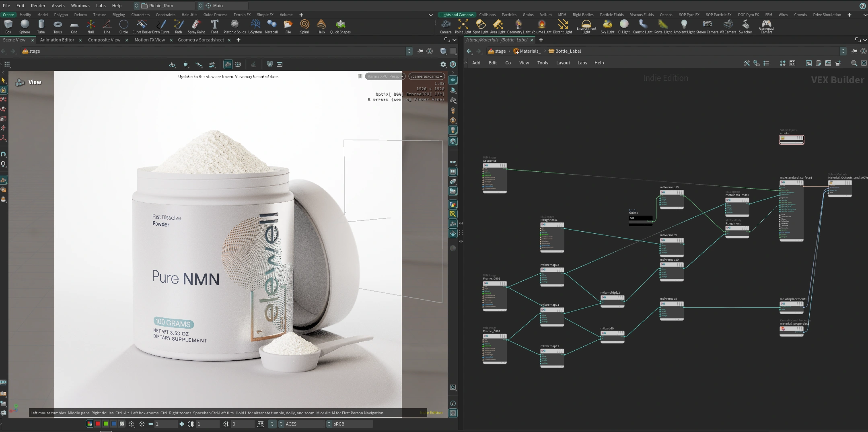Toggle the render pause button in viewport
Image resolution: width=868 pixels, height=432 pixels.
coord(360,76)
